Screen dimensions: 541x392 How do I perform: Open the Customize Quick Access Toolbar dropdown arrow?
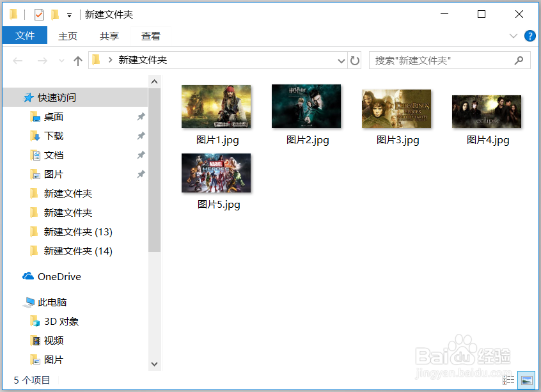(x=69, y=15)
